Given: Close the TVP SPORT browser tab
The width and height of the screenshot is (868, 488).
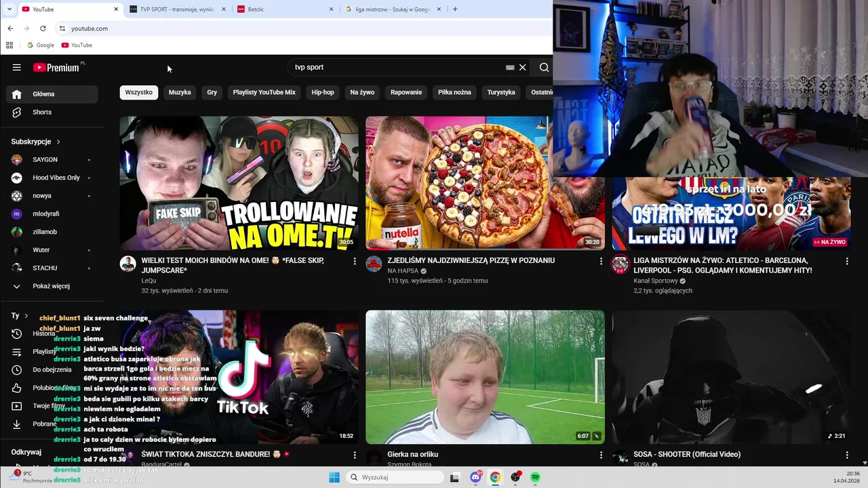Looking at the screenshot, I should tap(224, 9).
